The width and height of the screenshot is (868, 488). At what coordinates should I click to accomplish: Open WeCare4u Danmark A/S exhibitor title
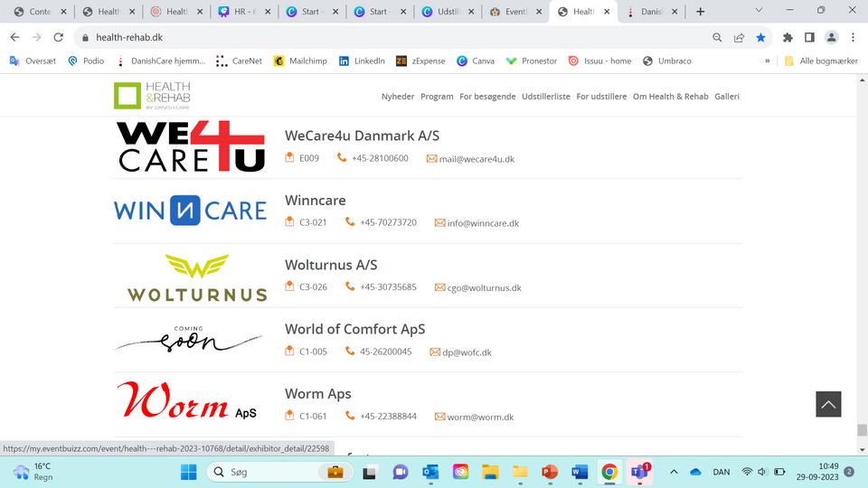pos(362,136)
